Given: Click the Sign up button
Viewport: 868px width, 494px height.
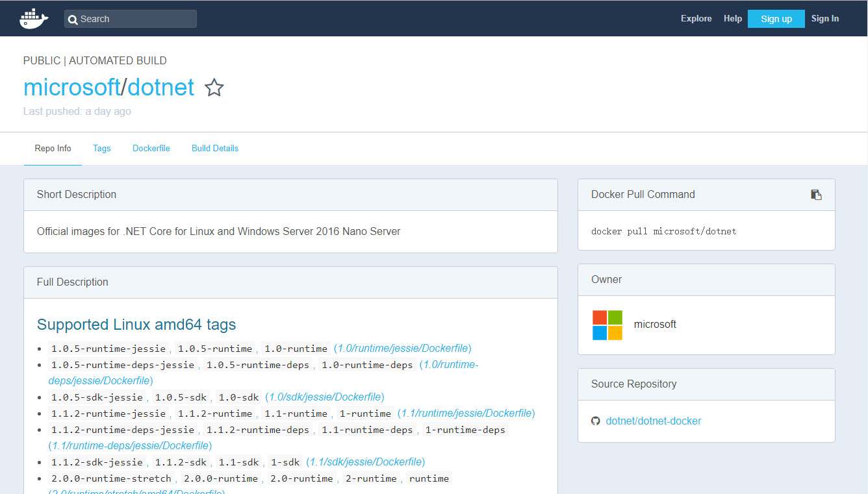Looking at the screenshot, I should click(776, 19).
